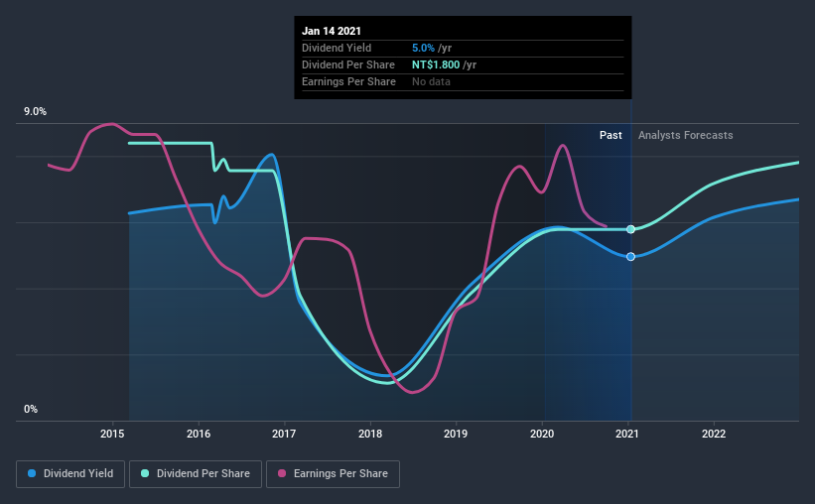
Task: Click the Jan 14 2021 tooltip date
Action: (x=332, y=31)
